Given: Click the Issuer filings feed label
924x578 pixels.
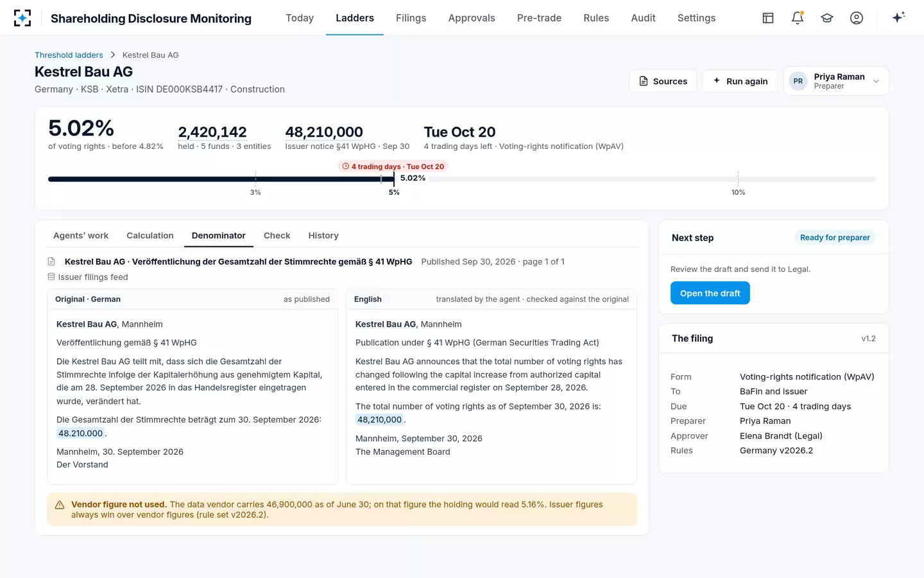Looking at the screenshot, I should 93,277.
